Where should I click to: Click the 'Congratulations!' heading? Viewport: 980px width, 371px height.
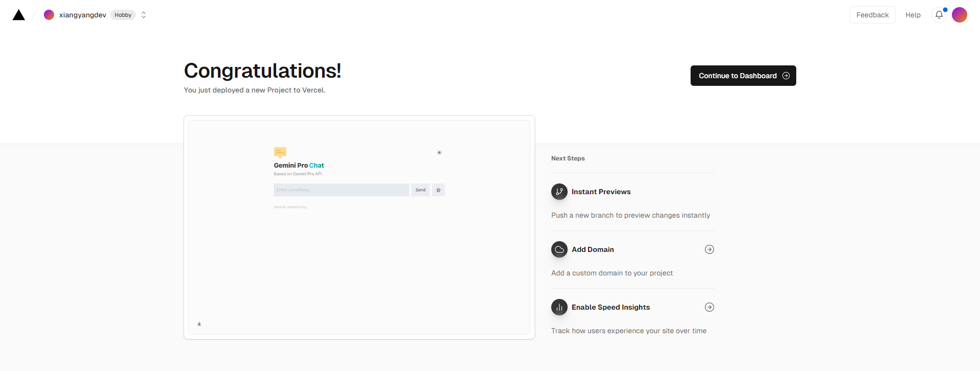(x=262, y=71)
